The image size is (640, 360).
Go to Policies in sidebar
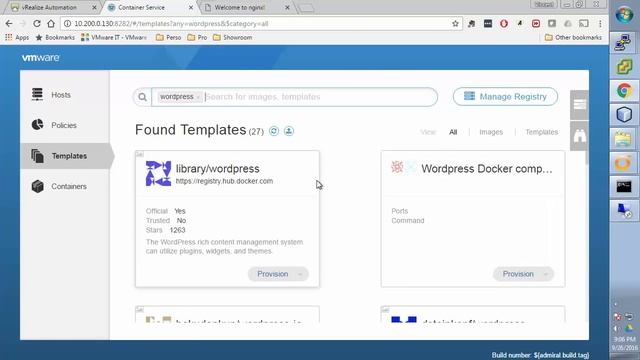(x=64, y=125)
